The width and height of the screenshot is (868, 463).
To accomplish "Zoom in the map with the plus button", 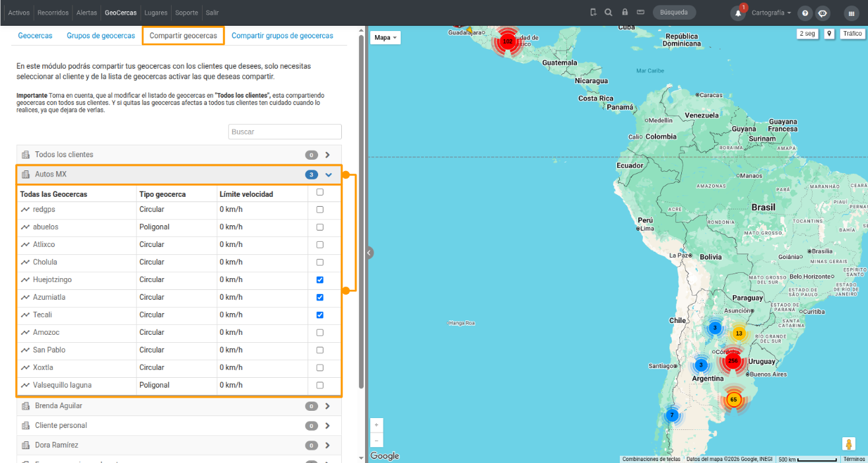I will click(376, 425).
